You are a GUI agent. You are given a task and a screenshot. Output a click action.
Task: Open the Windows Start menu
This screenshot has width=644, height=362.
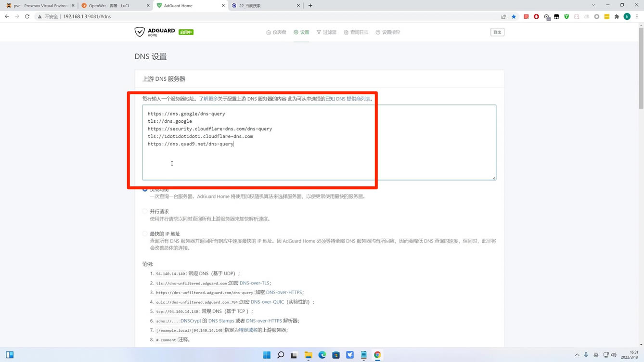(267, 355)
